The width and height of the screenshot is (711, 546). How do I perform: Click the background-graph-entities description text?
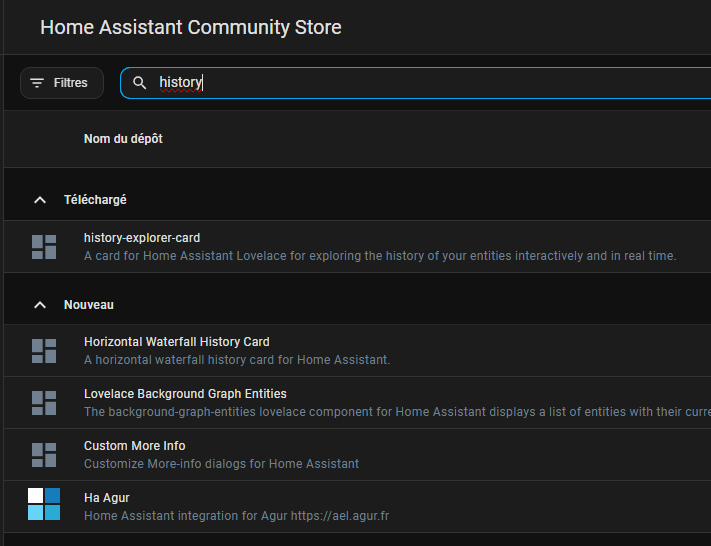coord(397,412)
